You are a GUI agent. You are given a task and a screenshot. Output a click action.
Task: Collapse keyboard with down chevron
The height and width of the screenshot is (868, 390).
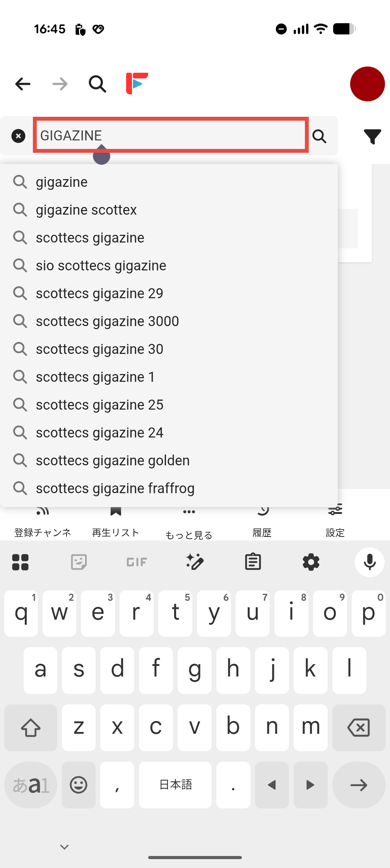click(x=65, y=847)
